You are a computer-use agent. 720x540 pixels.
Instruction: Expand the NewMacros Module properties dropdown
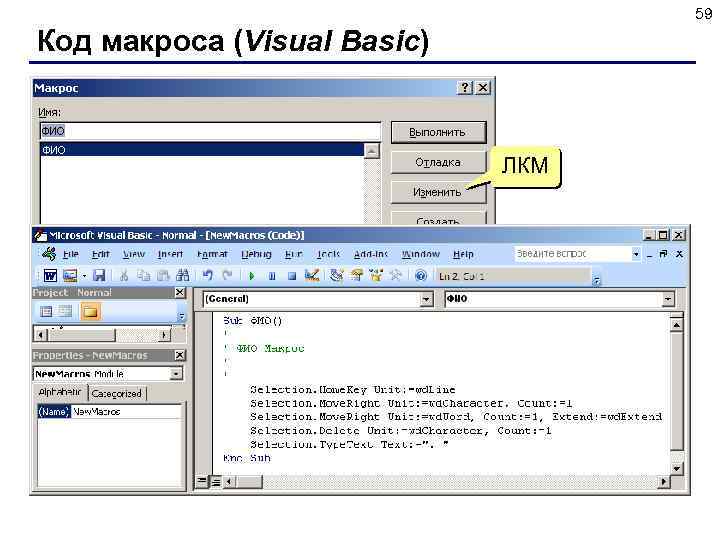tap(176, 374)
